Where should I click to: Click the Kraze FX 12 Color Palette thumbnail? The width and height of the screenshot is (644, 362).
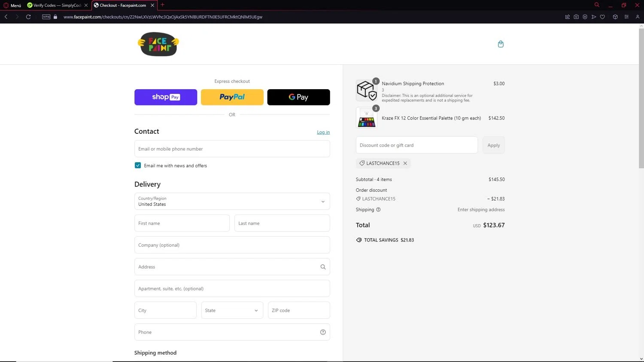(367, 118)
